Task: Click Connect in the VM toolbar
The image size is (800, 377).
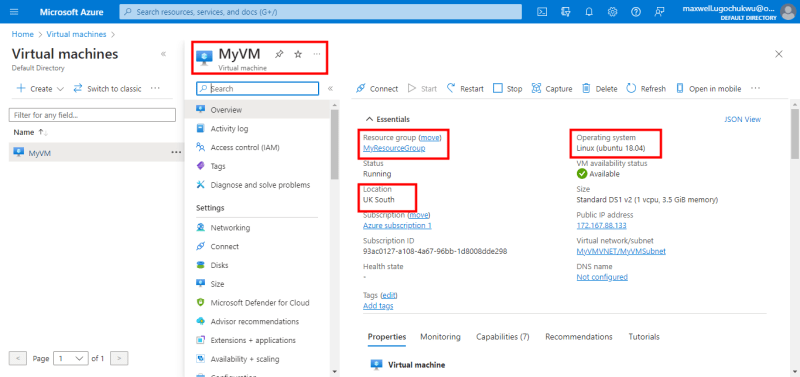Action: click(377, 89)
